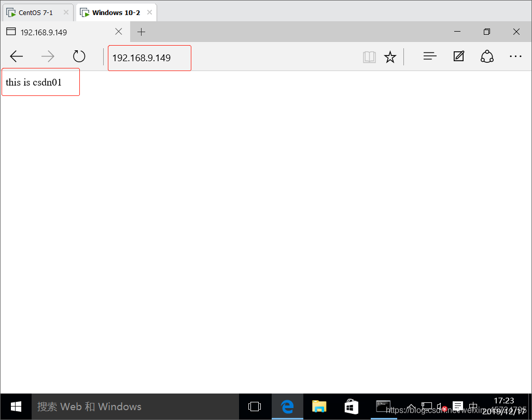Open Task View on taskbar

tap(255, 407)
